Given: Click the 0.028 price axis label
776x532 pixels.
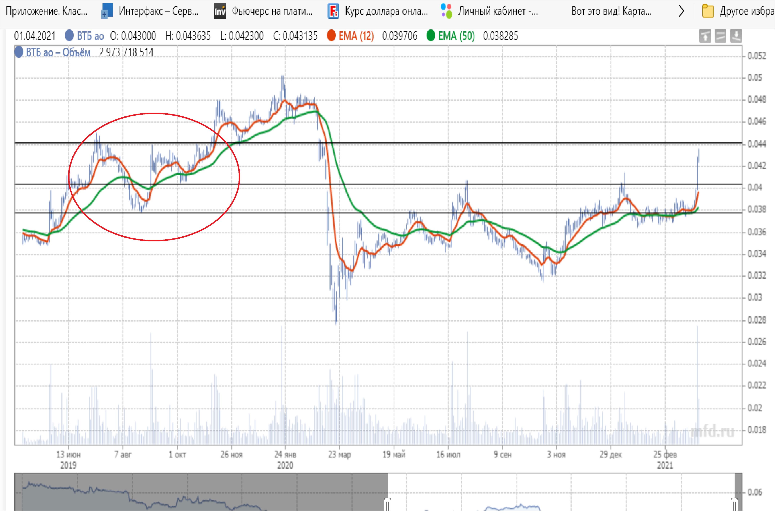Looking at the screenshot, I should pos(757,320).
